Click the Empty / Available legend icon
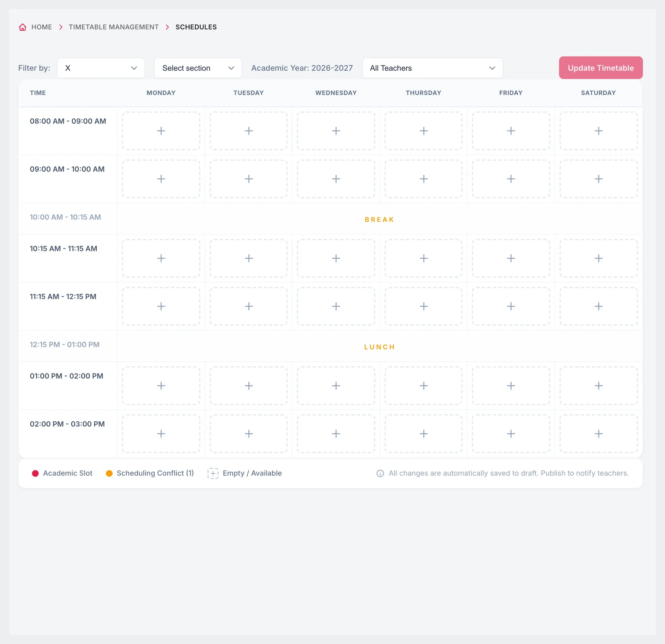This screenshot has width=665, height=644. click(213, 473)
